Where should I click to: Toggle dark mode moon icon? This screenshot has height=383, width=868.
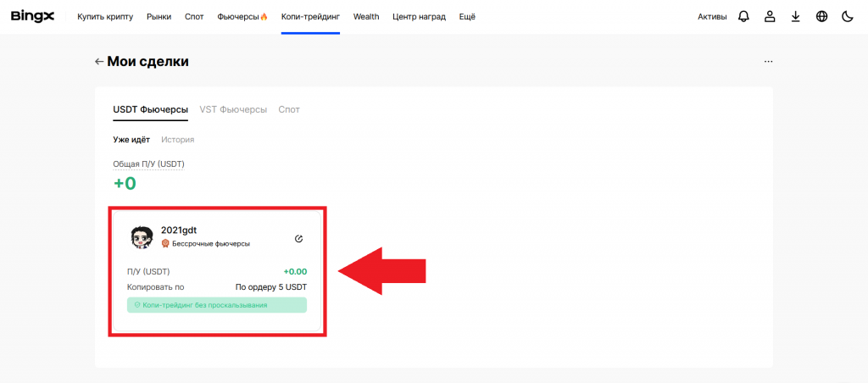pyautogui.click(x=848, y=17)
